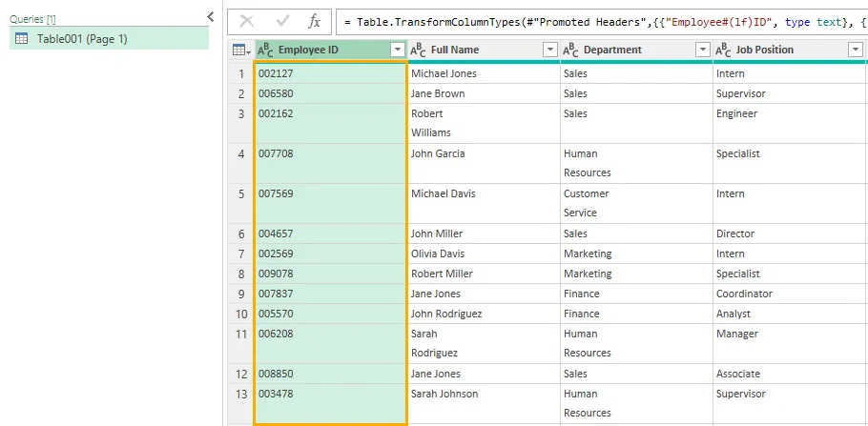
Task: Click inside the formula bar text
Action: point(602,22)
